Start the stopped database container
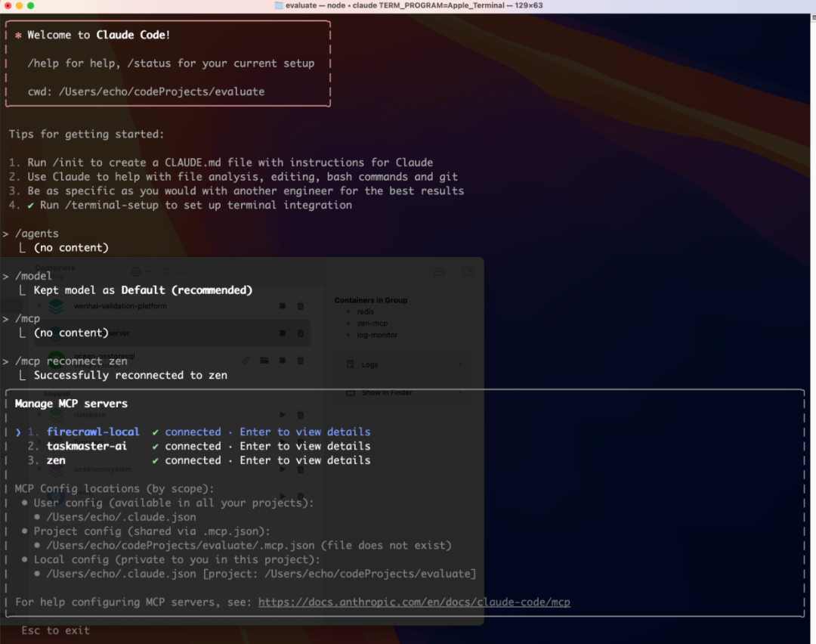The width and height of the screenshot is (816, 644). point(283,415)
